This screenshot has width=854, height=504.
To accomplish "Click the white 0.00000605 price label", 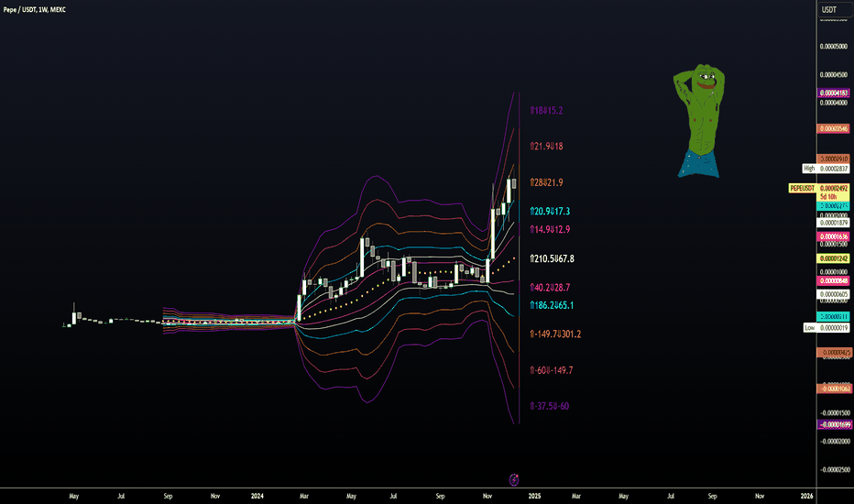I will (x=834, y=294).
